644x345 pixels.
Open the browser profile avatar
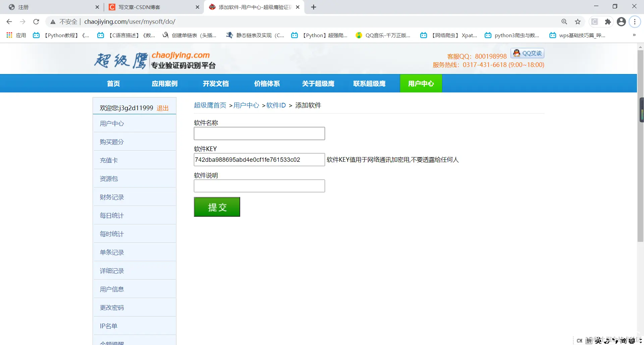coord(622,21)
